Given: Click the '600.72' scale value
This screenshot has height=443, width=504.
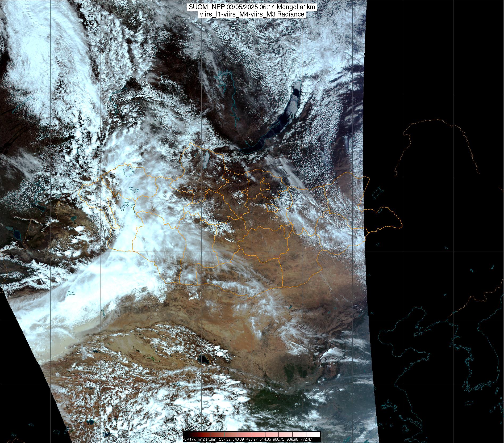Looking at the screenshot, I should coord(278,439).
